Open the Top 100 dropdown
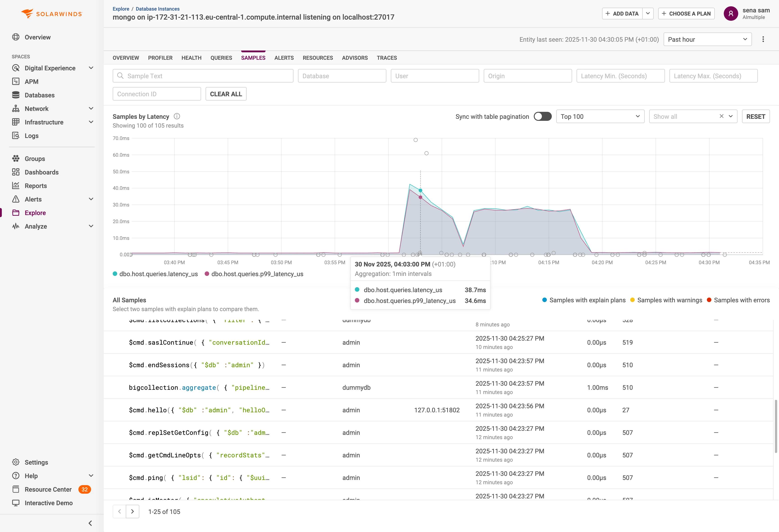This screenshot has height=532, width=779. click(x=600, y=116)
